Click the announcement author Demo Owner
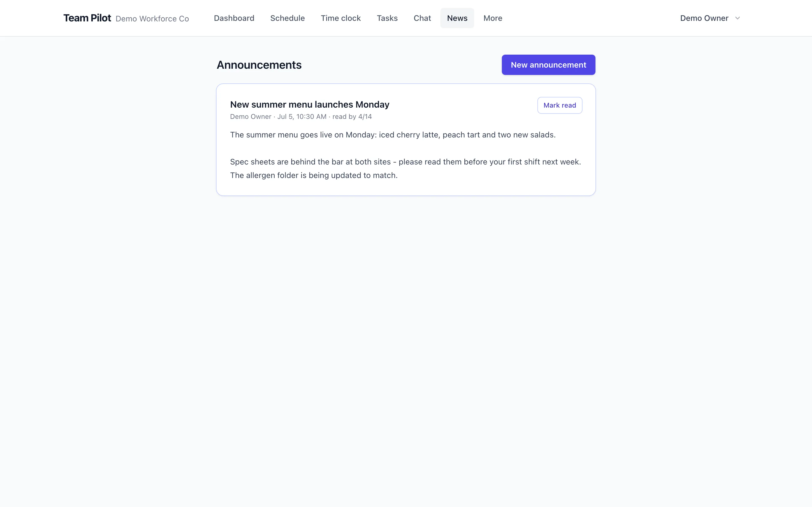The image size is (812, 507). [251, 117]
